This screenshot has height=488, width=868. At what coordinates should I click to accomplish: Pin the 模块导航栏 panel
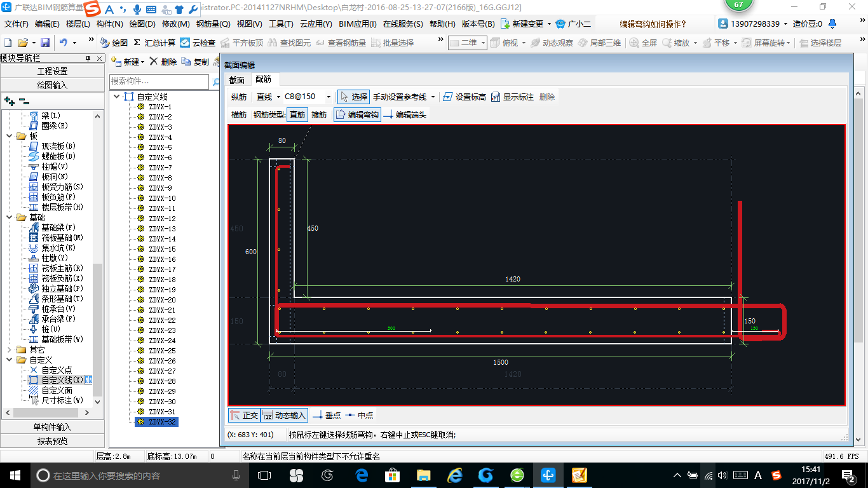tap(88, 58)
